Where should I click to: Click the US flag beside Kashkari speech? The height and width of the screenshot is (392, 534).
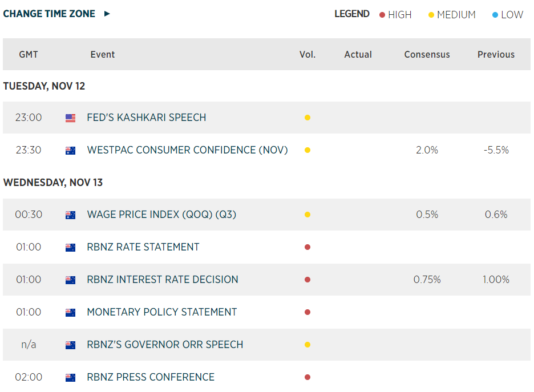(x=70, y=118)
